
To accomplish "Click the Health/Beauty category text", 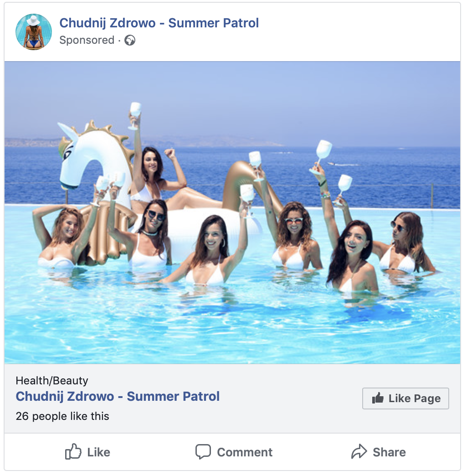I will (x=52, y=381).
